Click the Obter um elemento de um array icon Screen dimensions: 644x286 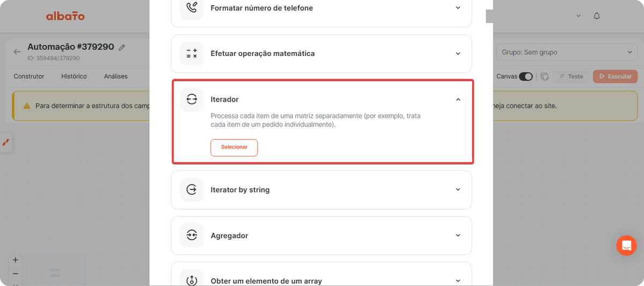192,280
